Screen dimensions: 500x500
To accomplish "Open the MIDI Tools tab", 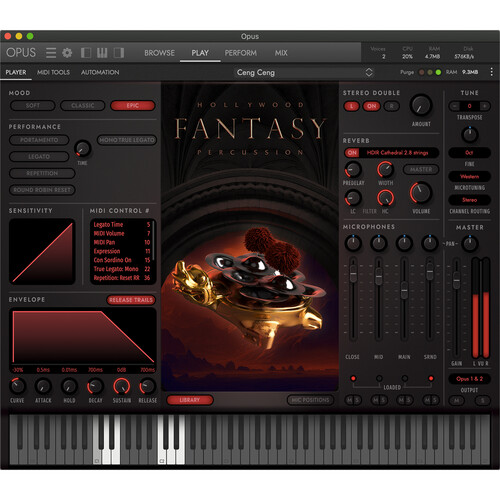I will pos(53,72).
